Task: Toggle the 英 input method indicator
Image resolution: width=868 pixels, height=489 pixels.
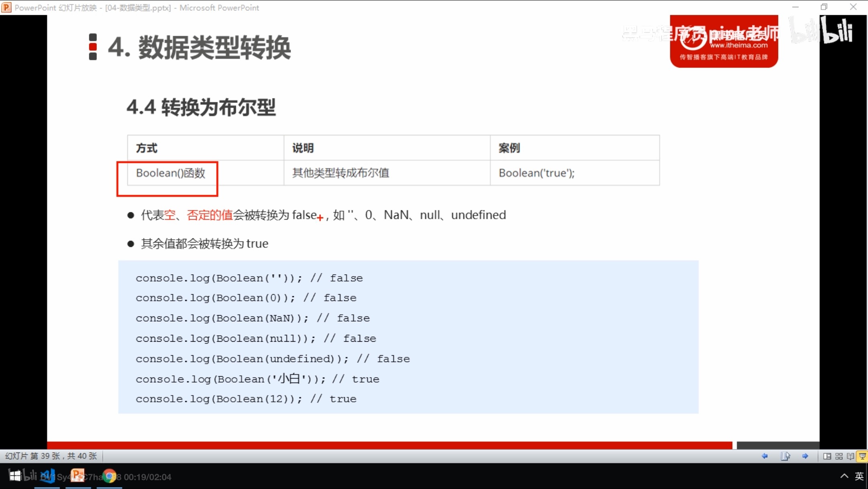Action: point(859,476)
